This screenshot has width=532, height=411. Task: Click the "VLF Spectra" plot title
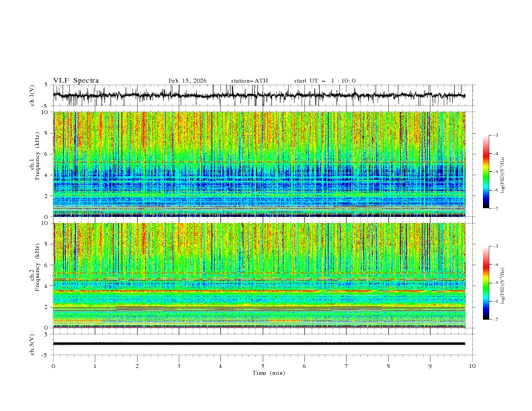(76, 81)
